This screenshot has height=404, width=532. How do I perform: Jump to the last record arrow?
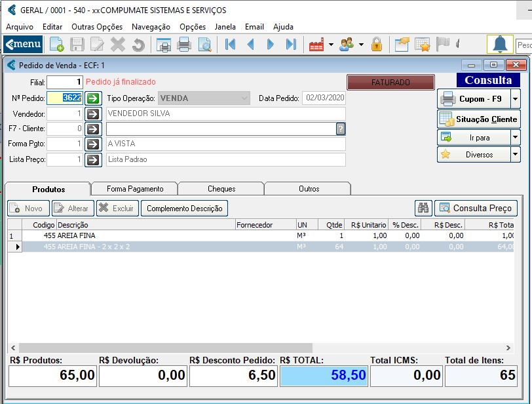pos(291,45)
